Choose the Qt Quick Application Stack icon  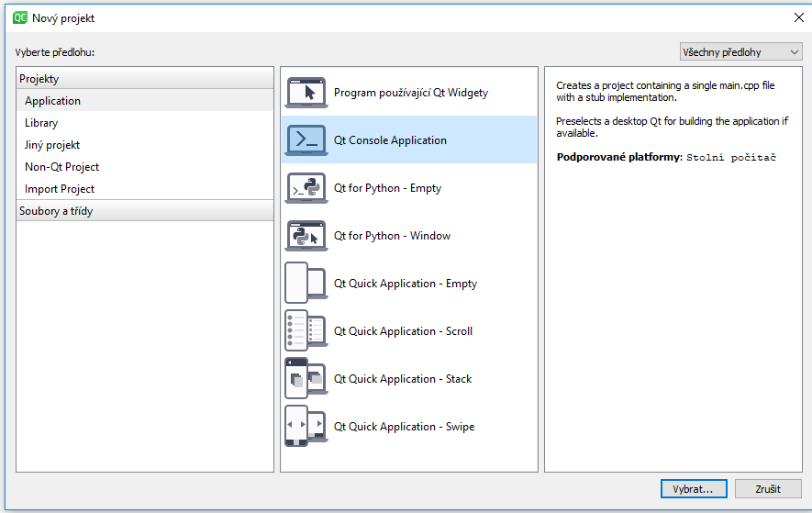(306, 379)
